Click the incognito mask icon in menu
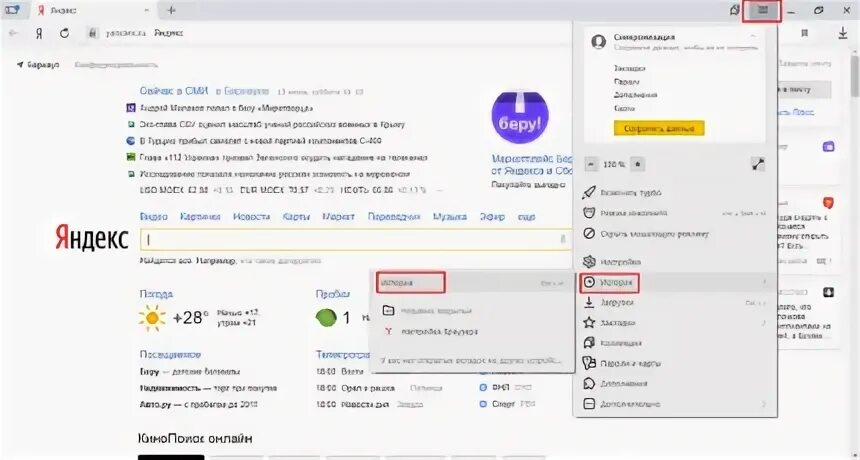Viewport: 860px width, 460px height. [x=589, y=213]
